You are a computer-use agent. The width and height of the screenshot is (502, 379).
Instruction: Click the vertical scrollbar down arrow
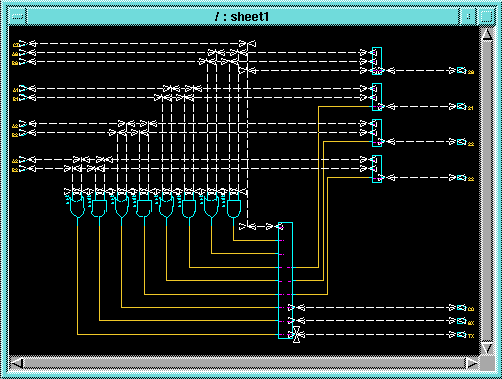487,348
